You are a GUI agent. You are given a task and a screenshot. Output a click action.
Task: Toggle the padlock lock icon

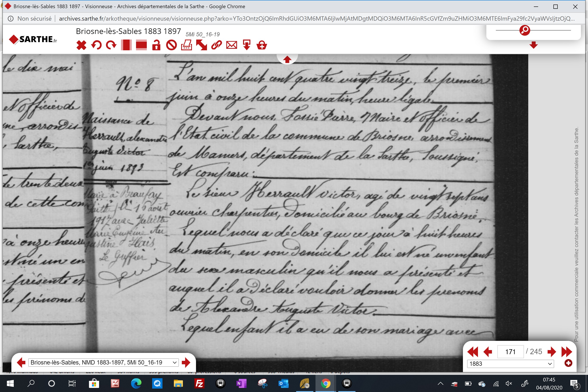[x=156, y=45]
